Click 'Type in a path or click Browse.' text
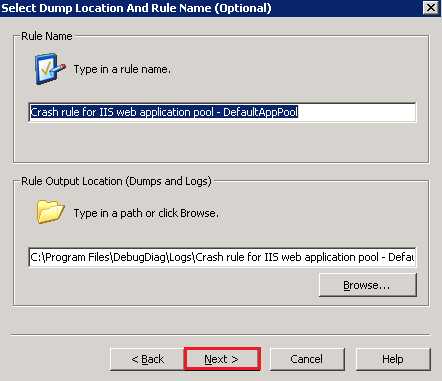The height and width of the screenshot is (381, 442). click(146, 213)
